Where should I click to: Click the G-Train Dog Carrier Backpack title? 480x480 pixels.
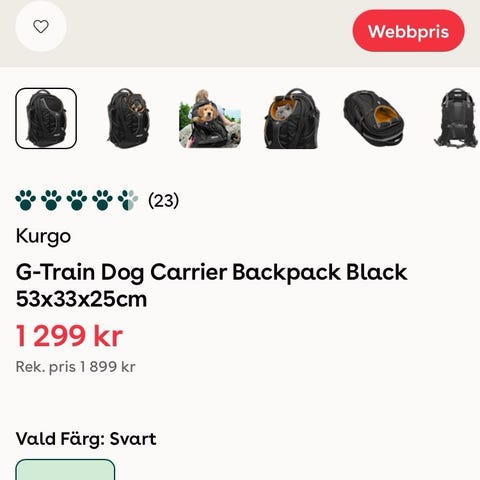(x=211, y=285)
